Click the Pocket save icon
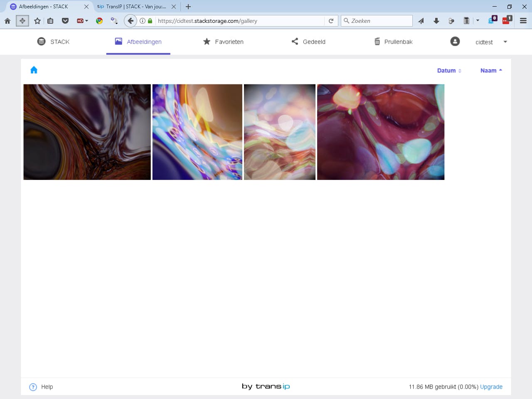Image resolution: width=532 pixels, height=399 pixels. 65,21
